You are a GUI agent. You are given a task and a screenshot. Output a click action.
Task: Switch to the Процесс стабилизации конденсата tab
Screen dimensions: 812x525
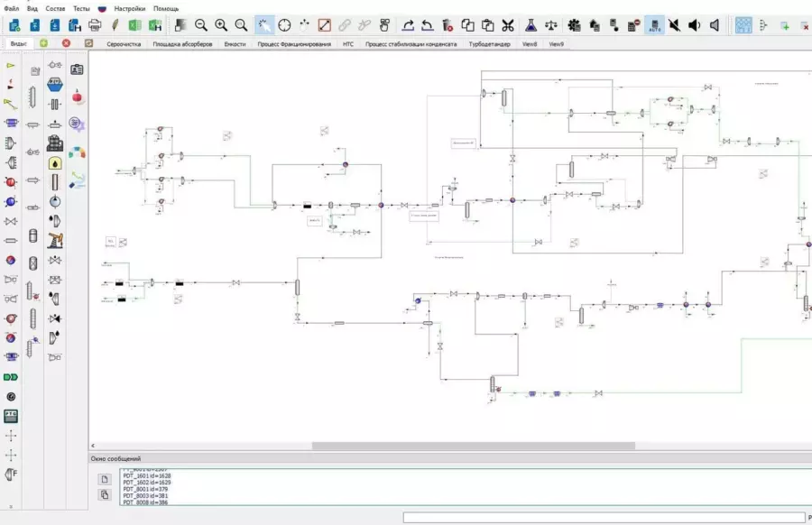click(x=411, y=44)
